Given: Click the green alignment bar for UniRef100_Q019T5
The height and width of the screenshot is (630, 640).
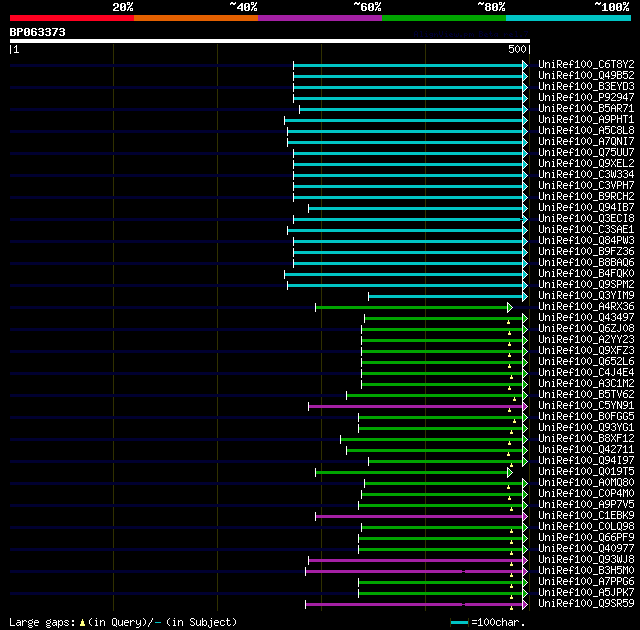Looking at the screenshot, I should pyautogui.click(x=414, y=473).
